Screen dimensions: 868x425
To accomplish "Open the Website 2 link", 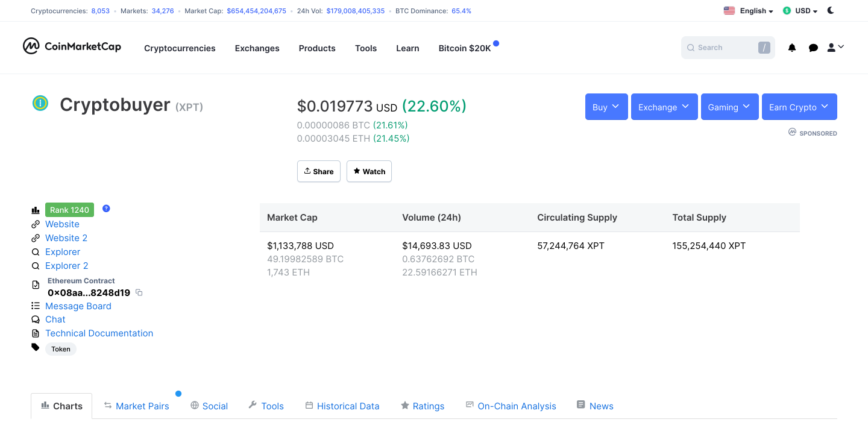I will [x=66, y=238].
